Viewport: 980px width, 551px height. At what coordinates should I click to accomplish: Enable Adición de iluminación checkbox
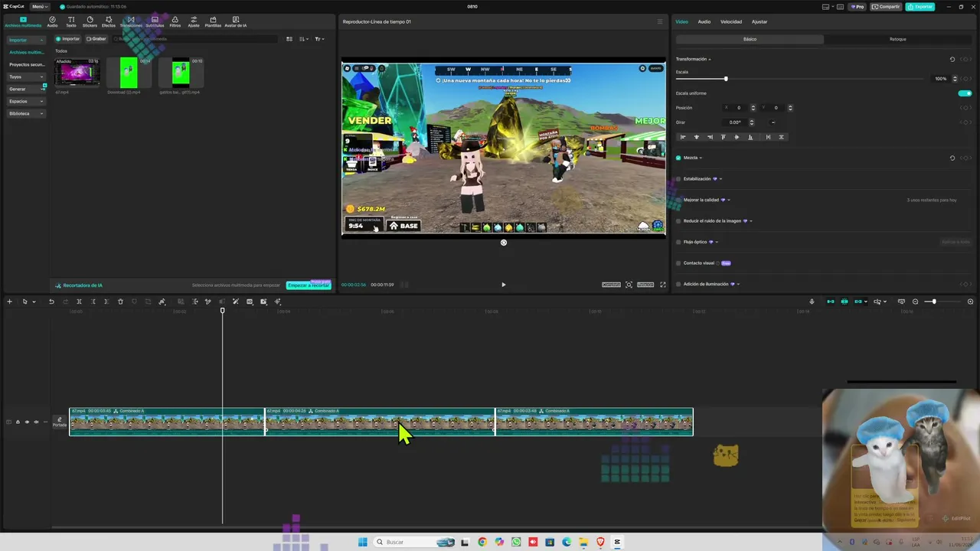point(678,284)
